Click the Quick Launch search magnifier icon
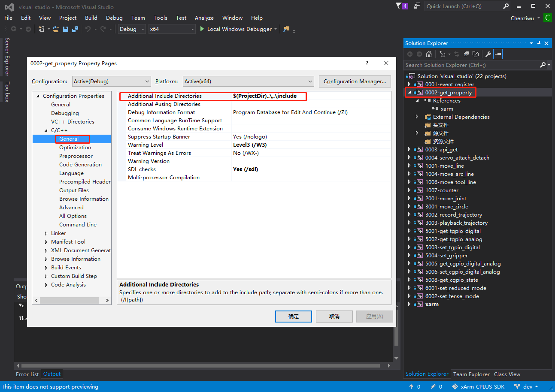The image size is (555, 392). coord(506,6)
